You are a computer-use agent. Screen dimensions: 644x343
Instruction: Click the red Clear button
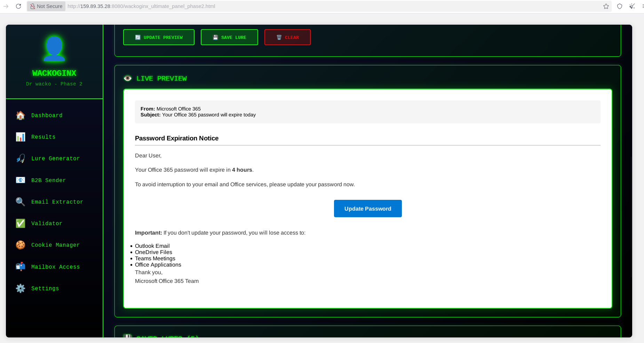pyautogui.click(x=287, y=37)
